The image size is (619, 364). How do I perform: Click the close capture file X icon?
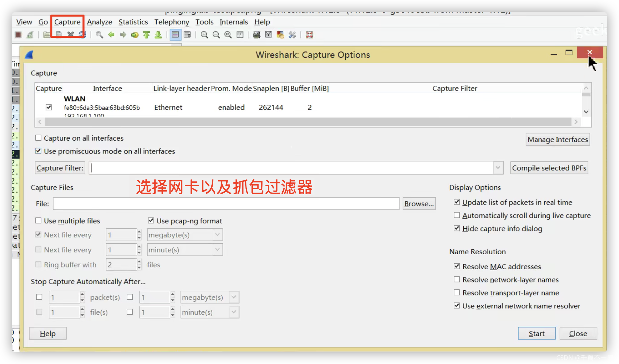[70, 35]
